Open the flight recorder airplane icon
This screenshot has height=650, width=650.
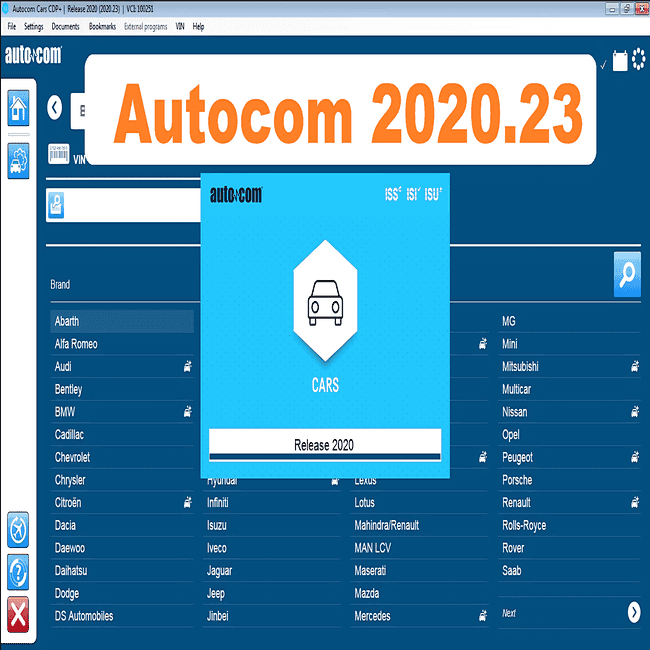tap(18, 530)
